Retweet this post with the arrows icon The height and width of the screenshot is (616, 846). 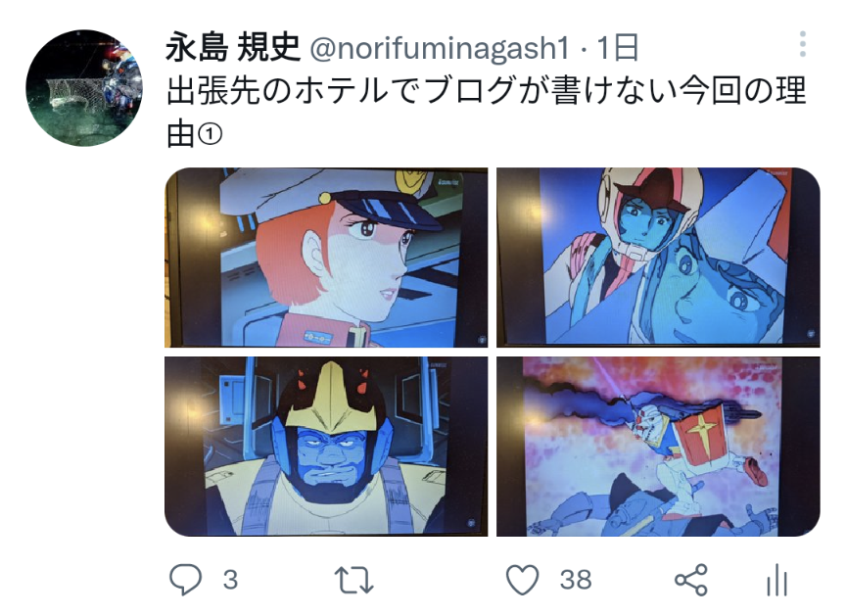(353, 580)
